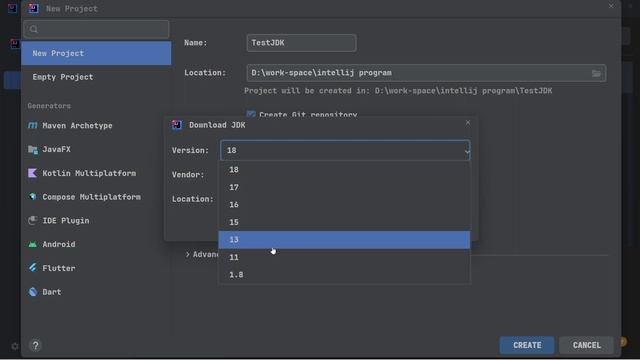Select Empty Project in the sidebar
The image size is (640, 360).
[96, 77]
